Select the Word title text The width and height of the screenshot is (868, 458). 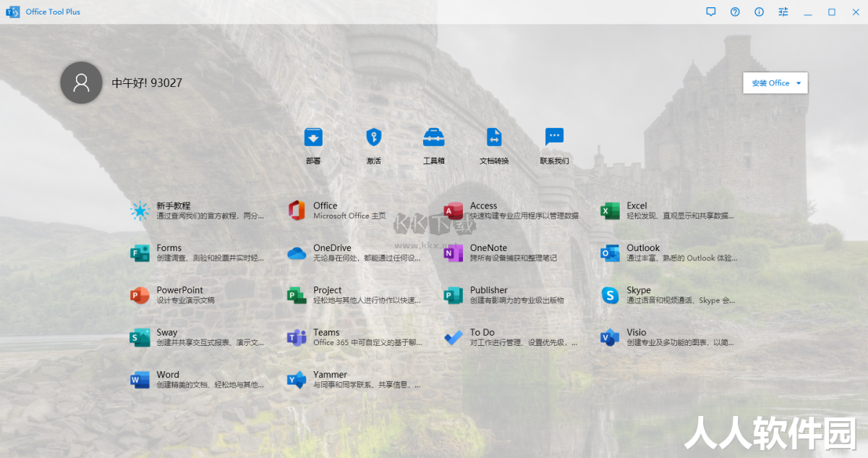(x=168, y=375)
